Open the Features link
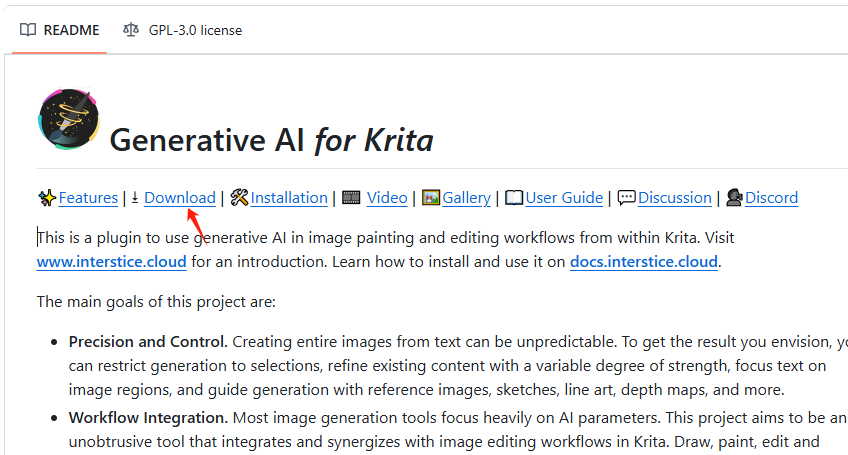848x455 pixels. click(88, 198)
